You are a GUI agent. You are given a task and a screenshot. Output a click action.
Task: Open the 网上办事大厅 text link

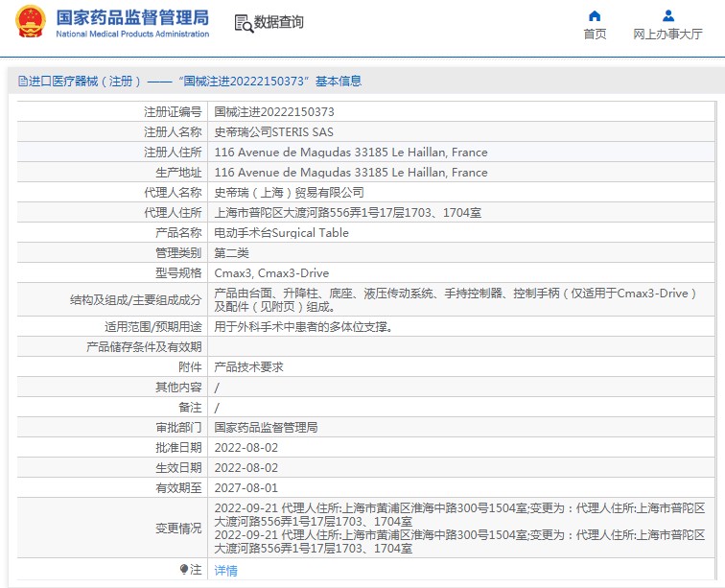click(667, 35)
